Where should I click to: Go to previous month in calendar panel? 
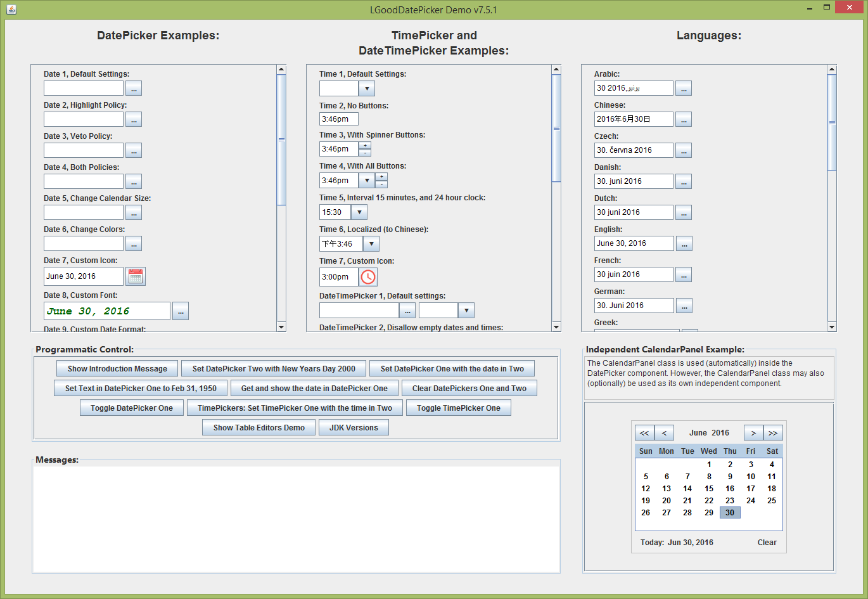pyautogui.click(x=664, y=433)
